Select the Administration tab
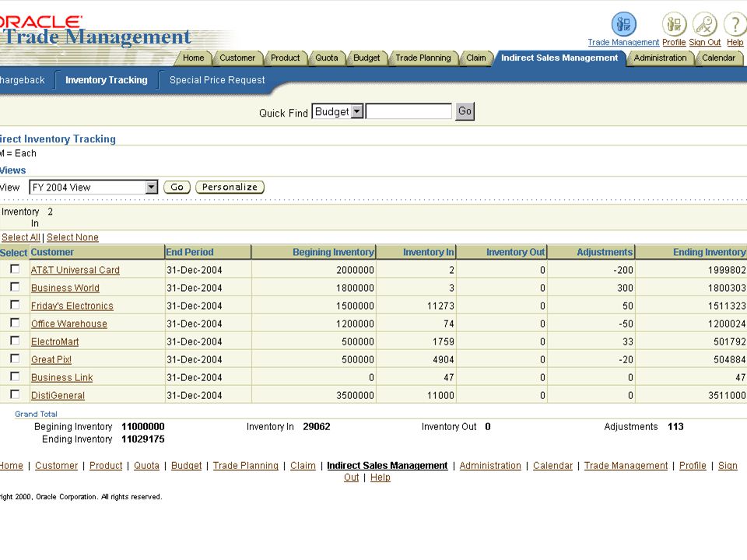This screenshot has width=747, height=560. click(x=661, y=58)
